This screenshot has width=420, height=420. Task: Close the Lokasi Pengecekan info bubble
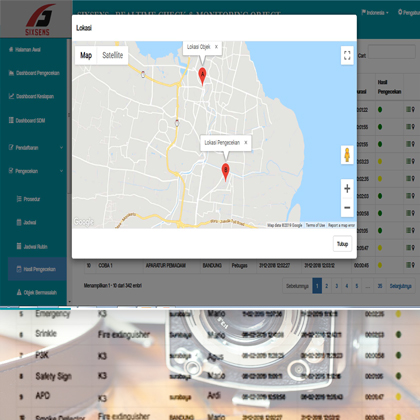(246, 142)
